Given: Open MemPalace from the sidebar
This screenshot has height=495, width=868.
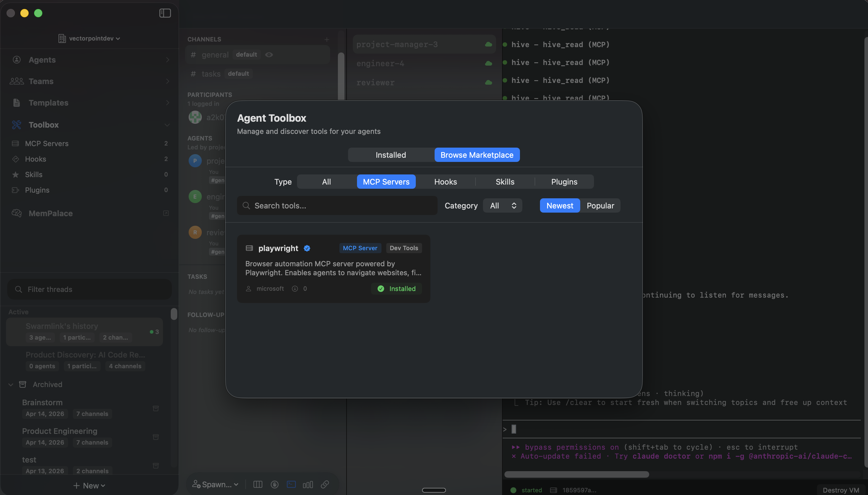Looking at the screenshot, I should point(51,213).
